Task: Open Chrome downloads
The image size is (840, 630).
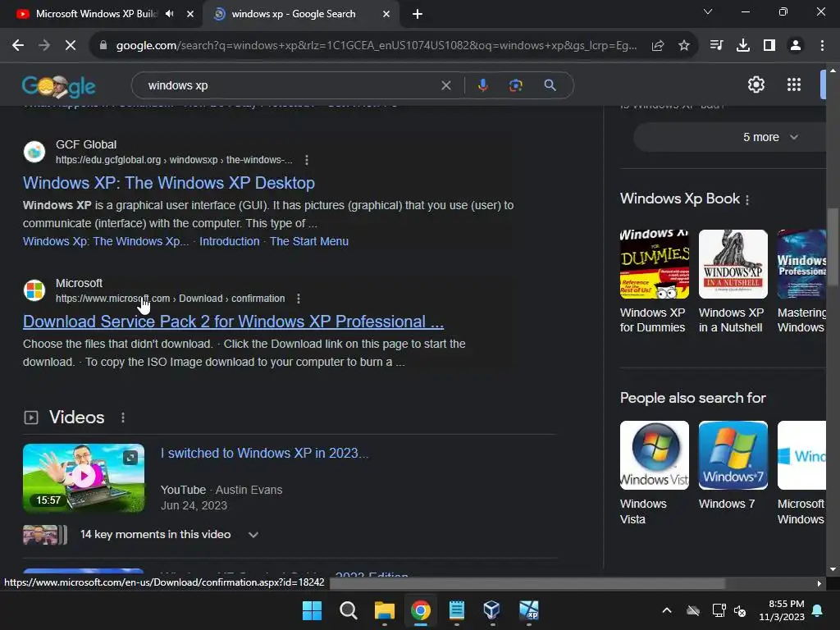Action: [742, 46]
